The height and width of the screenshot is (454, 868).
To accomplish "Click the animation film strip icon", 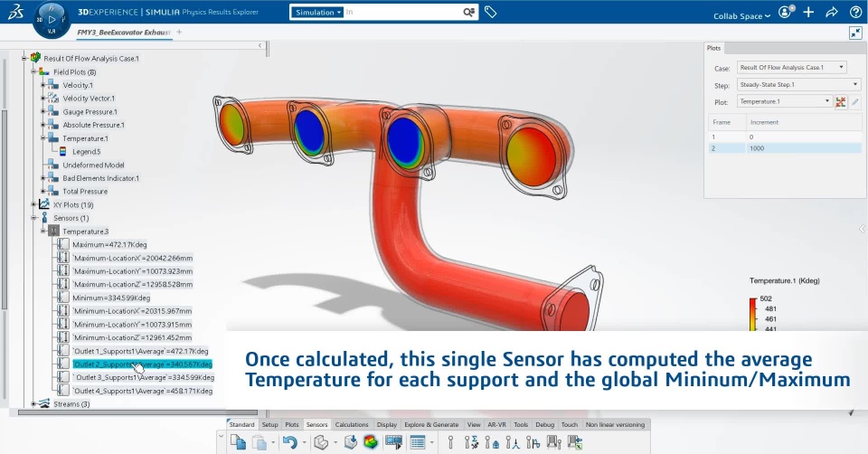I will [x=393, y=442].
